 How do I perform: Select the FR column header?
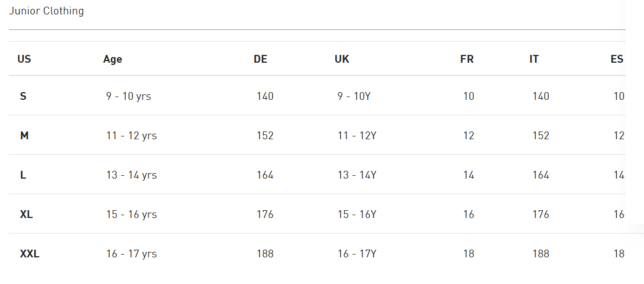(x=467, y=59)
